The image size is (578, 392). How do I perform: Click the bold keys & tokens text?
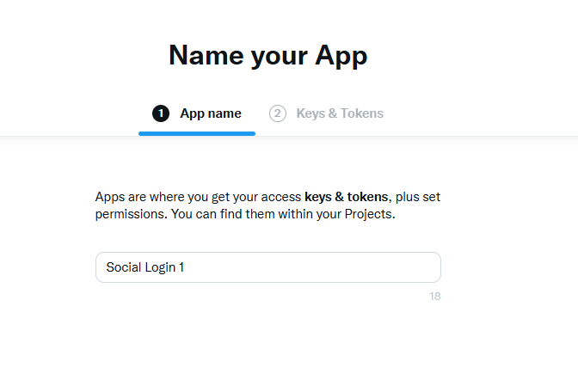tap(346, 196)
